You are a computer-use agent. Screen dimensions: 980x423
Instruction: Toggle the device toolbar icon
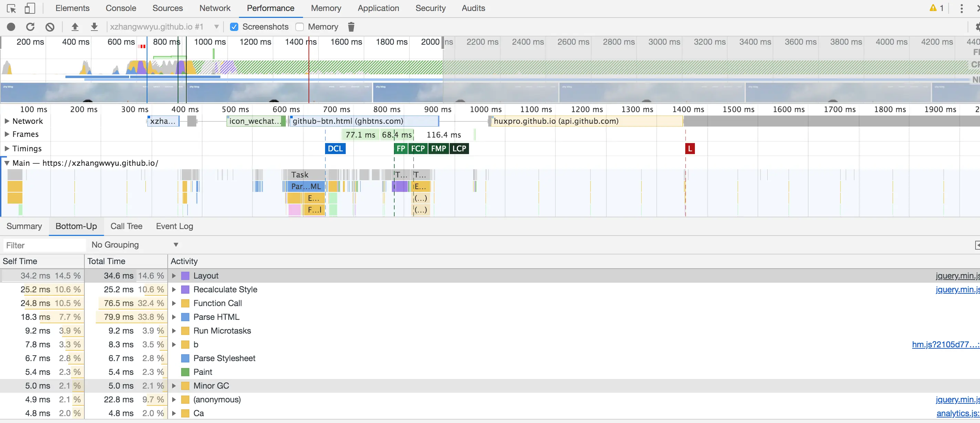tap(30, 8)
